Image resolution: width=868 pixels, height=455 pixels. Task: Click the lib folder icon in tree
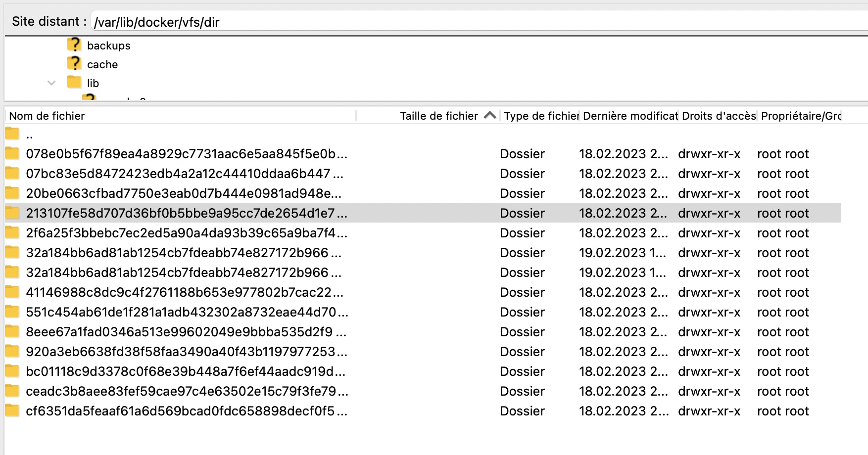point(74,82)
